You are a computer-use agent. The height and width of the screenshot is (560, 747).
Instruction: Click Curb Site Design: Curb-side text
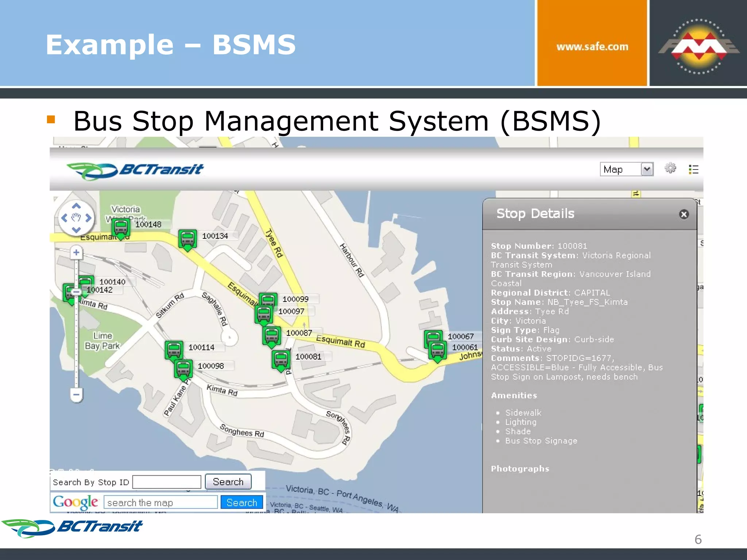point(552,339)
